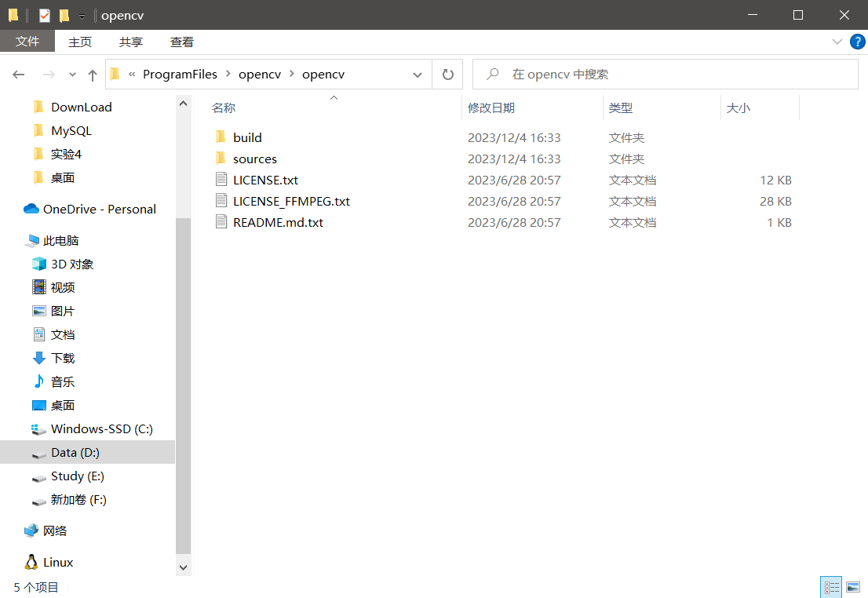Open DownLoad folder in navigation pane
Image resolution: width=868 pixels, height=598 pixels.
point(82,107)
